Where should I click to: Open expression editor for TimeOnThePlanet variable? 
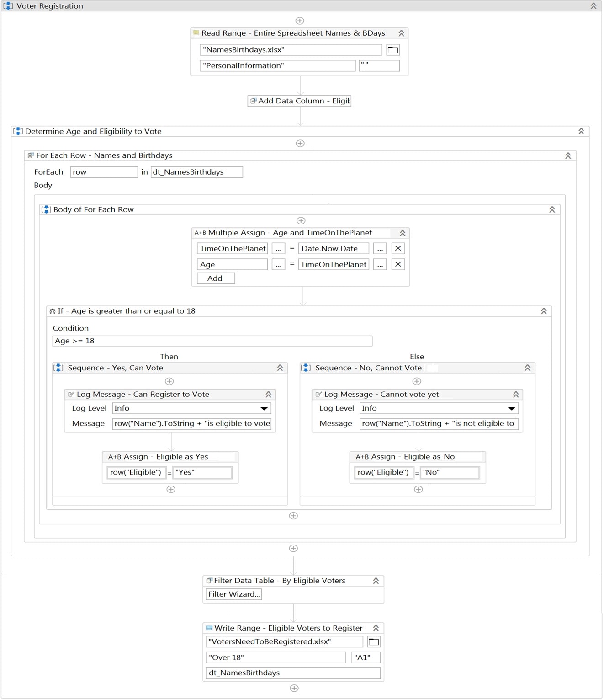click(279, 249)
